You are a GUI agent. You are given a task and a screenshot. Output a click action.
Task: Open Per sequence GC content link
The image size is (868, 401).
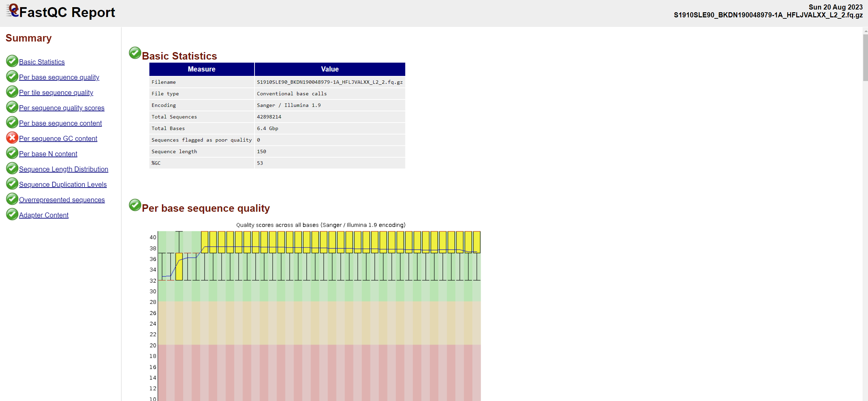tap(58, 139)
